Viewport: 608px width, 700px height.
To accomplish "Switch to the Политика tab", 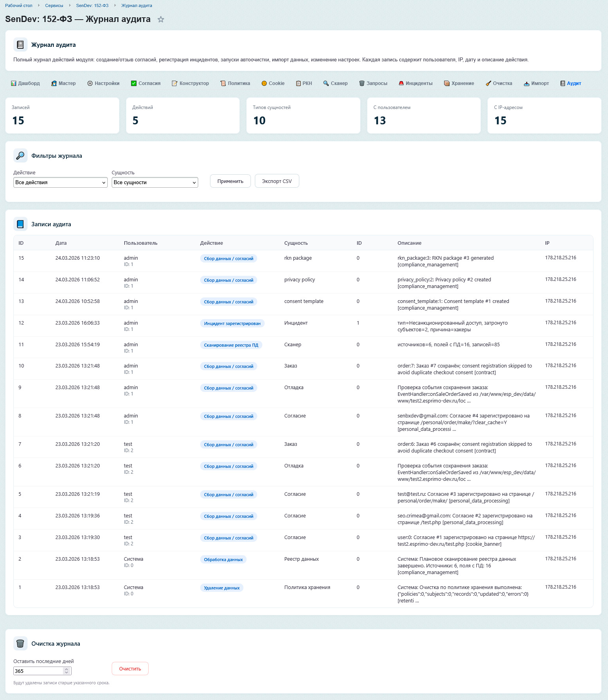I will coord(235,83).
